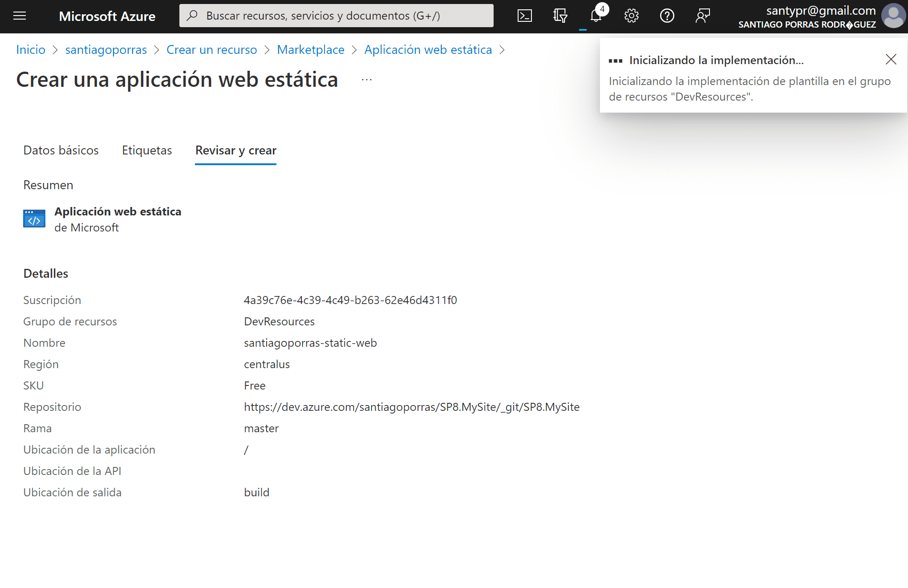This screenshot has height=588, width=908.
Task: Click the Ubicación de salida label
Action: tap(72, 492)
